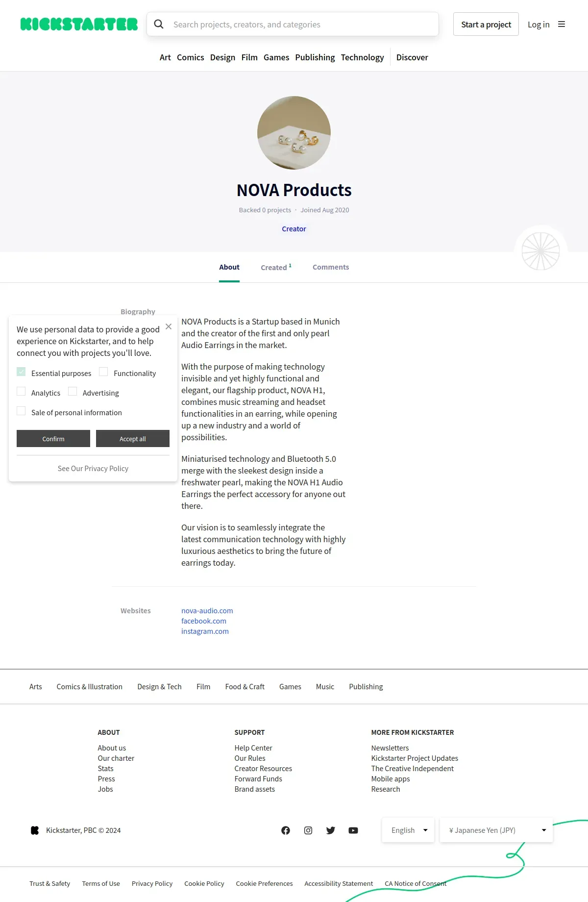This screenshot has width=588, height=902.
Task: Enable the Functionality checkbox
Action: 103,372
